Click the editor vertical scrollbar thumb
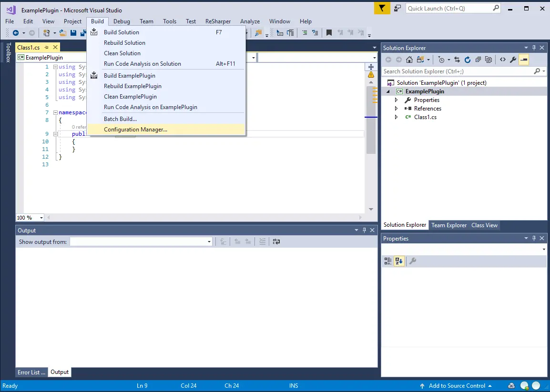 (371, 119)
